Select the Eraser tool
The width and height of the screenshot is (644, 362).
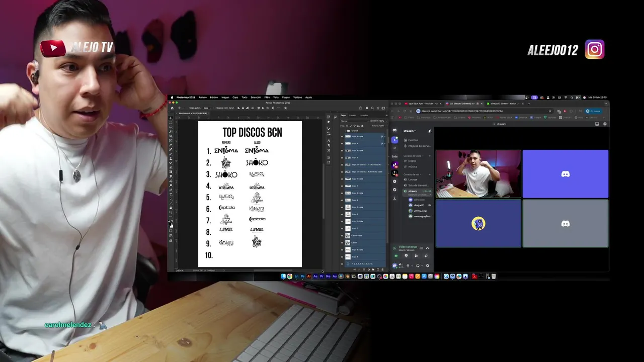(171, 167)
